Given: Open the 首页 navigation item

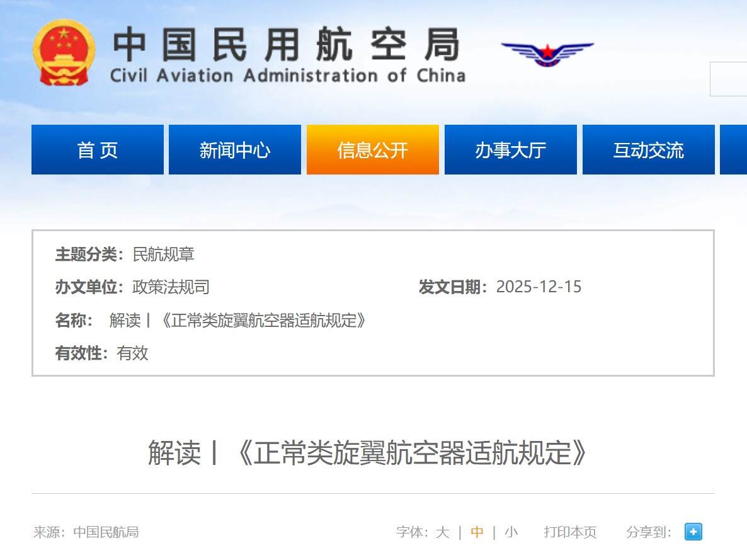Looking at the screenshot, I should [x=97, y=149].
